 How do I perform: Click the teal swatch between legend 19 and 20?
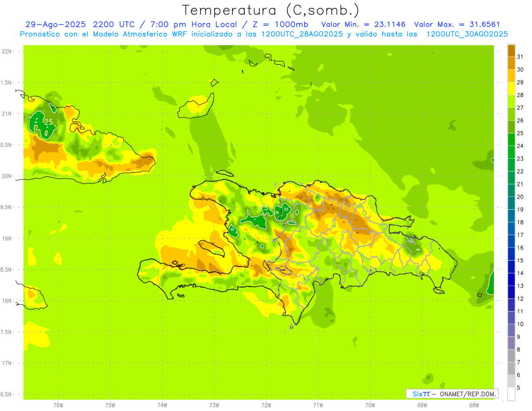(511, 203)
